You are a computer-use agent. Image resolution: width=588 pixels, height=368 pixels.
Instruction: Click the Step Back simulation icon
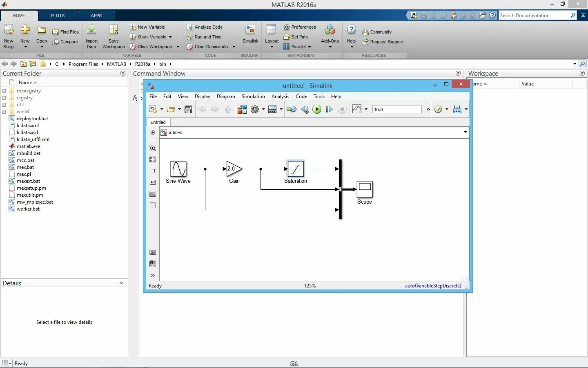click(x=305, y=109)
